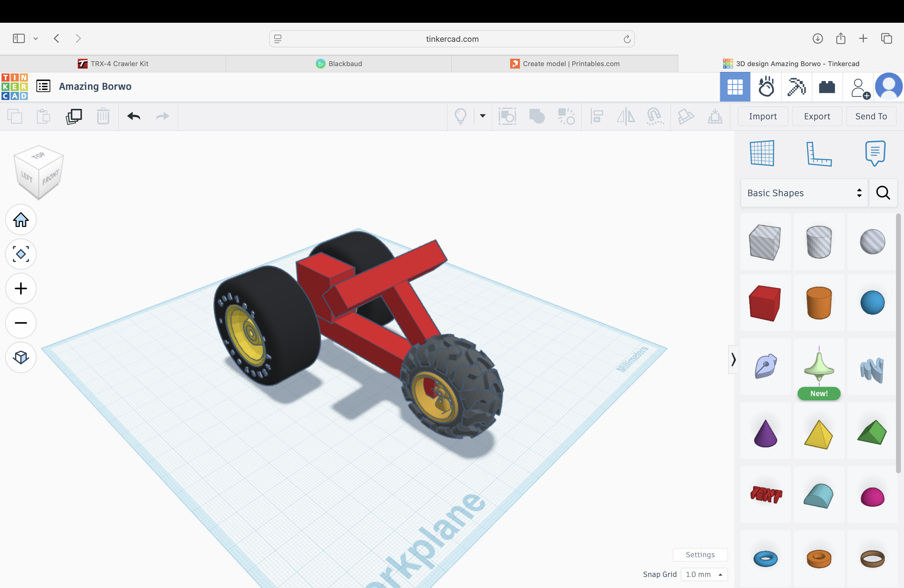Viewport: 904px width, 588px height.
Task: Fit all shapes in view
Action: point(21,254)
